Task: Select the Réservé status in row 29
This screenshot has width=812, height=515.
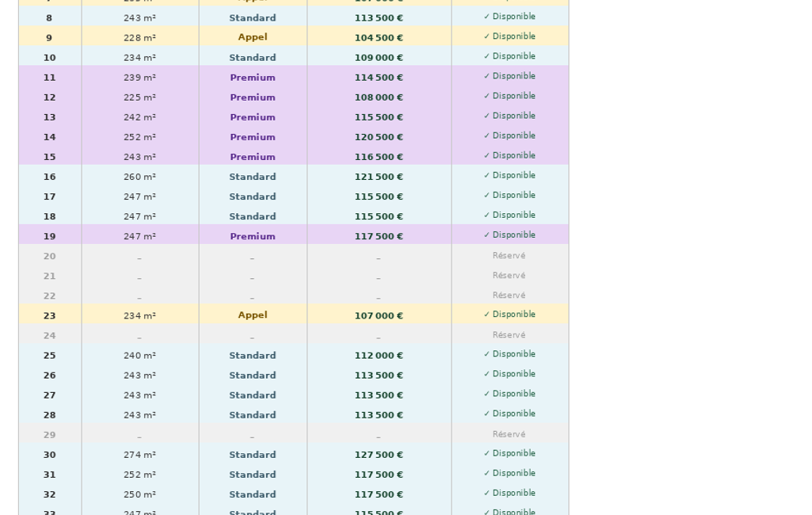Action: (x=509, y=434)
